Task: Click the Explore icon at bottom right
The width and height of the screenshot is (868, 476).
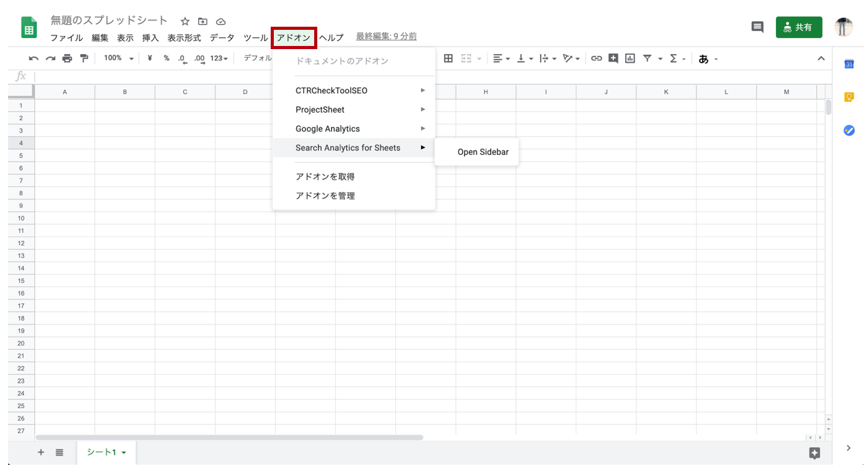Action: [815, 453]
